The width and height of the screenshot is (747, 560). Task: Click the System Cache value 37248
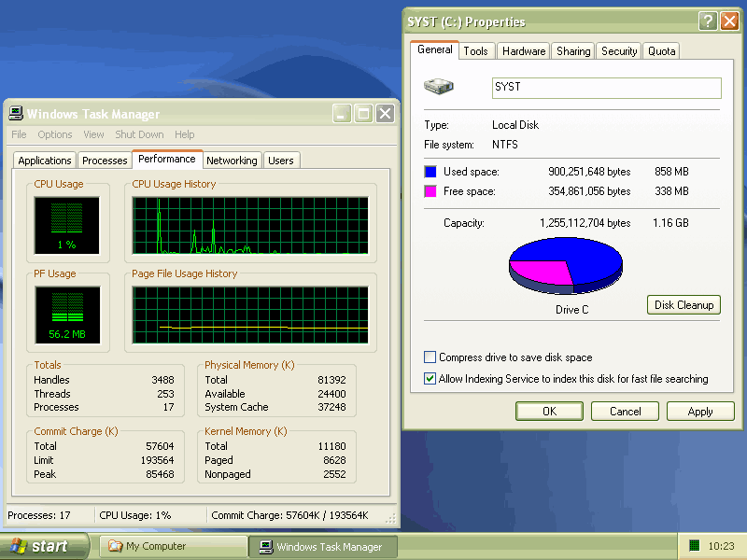click(x=332, y=407)
